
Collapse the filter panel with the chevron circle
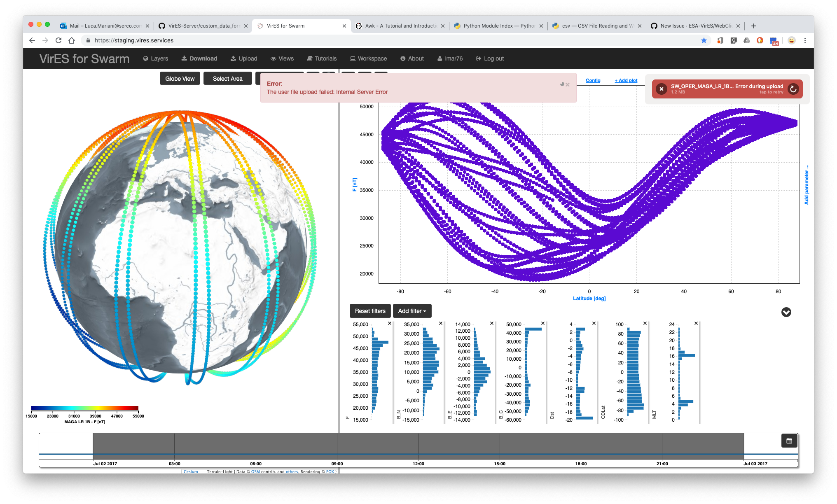(786, 313)
